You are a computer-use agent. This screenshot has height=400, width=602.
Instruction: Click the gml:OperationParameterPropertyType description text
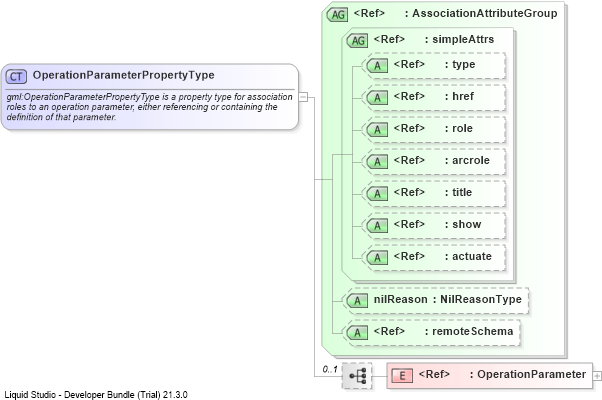click(x=149, y=107)
